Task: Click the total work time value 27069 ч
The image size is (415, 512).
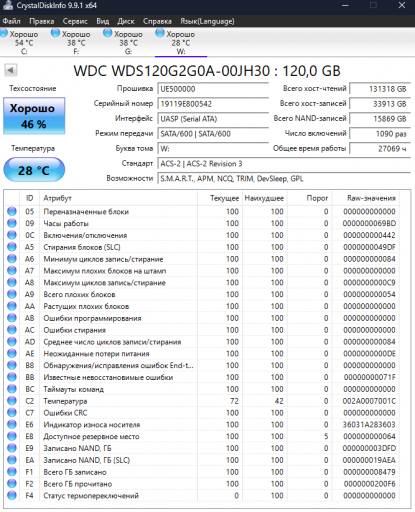Action: coord(380,149)
